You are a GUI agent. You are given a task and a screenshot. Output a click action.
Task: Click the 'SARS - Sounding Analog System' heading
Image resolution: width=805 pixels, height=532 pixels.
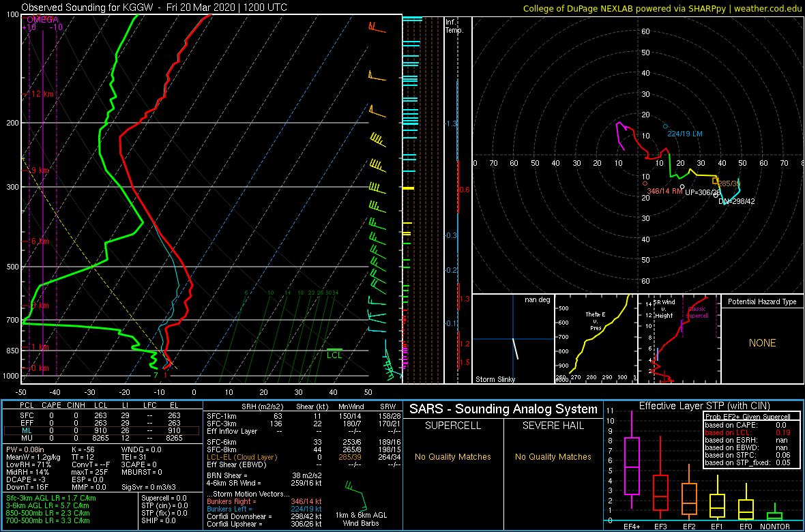point(503,410)
